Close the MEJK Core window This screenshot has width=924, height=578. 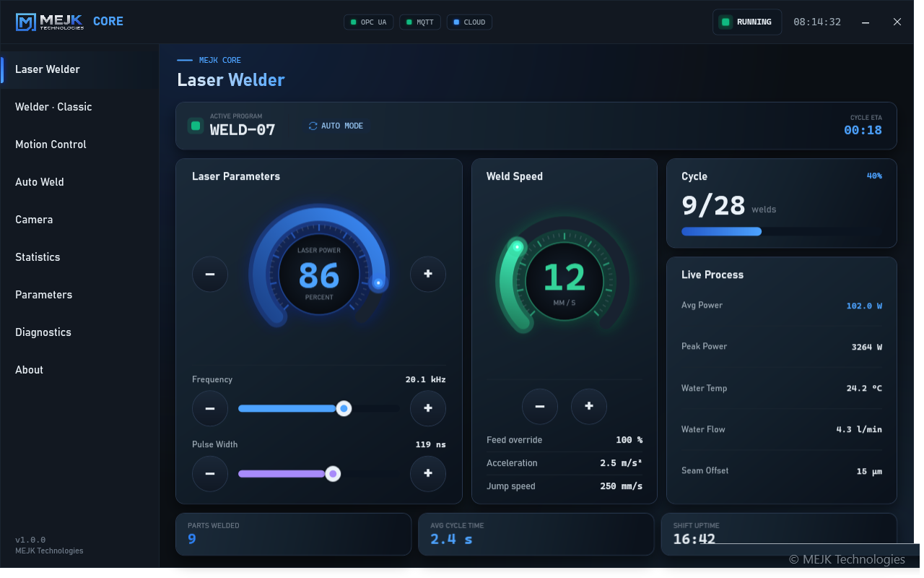click(x=897, y=22)
